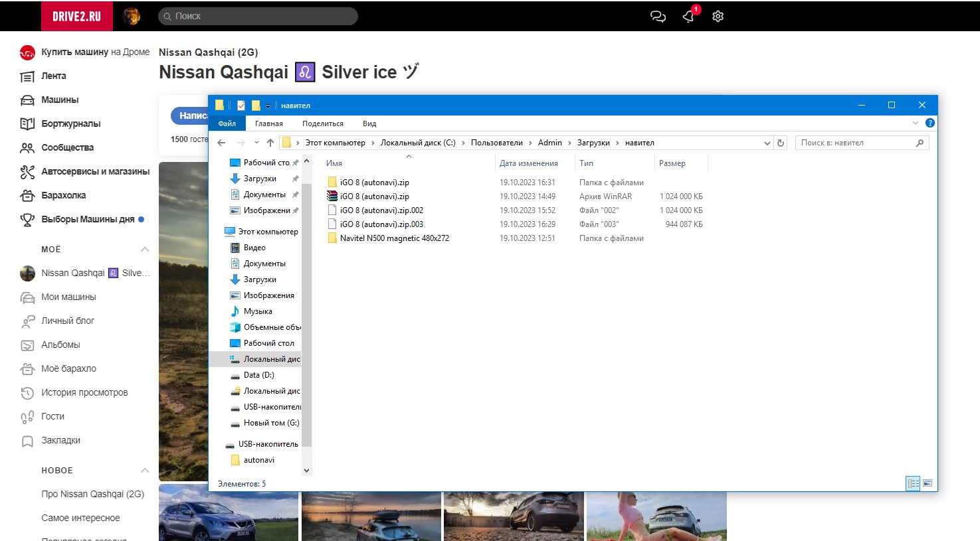Viewport: 980px width, 541px height.
Task: Refresh the Explorer address bar
Action: 781,143
